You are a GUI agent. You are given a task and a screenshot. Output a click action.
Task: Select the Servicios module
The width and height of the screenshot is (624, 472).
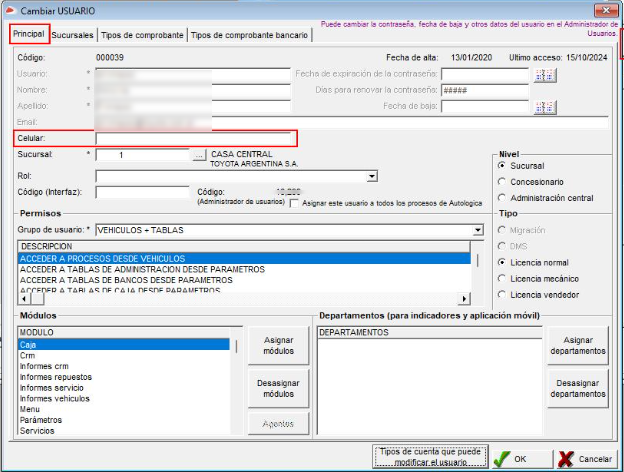124,431
